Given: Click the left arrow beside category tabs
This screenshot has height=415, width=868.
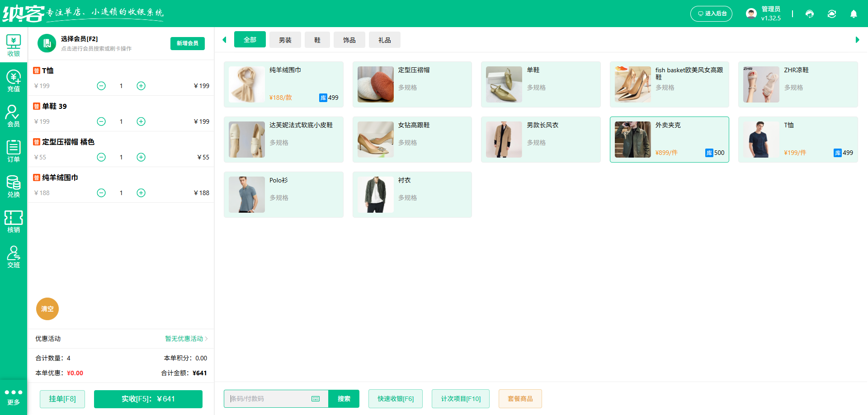Looking at the screenshot, I should [x=225, y=40].
